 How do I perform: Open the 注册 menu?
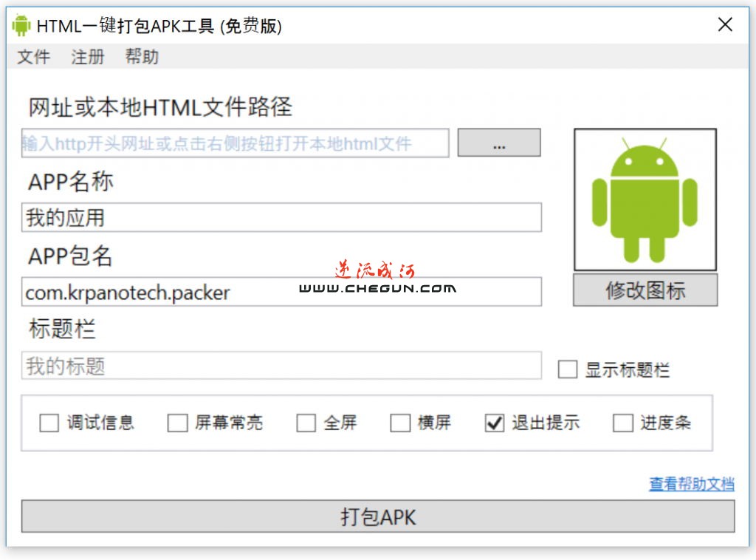[88, 57]
